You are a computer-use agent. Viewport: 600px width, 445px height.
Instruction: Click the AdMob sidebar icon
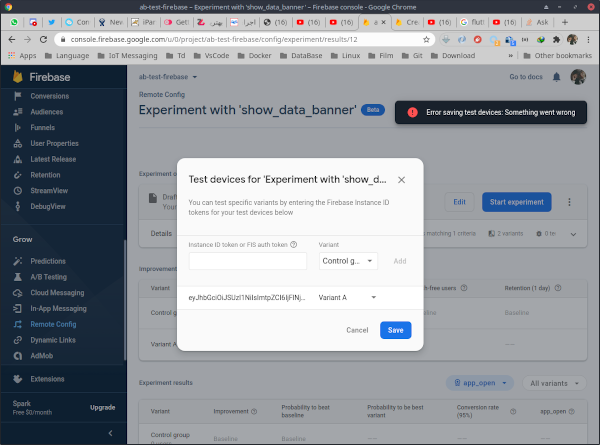tap(18, 355)
